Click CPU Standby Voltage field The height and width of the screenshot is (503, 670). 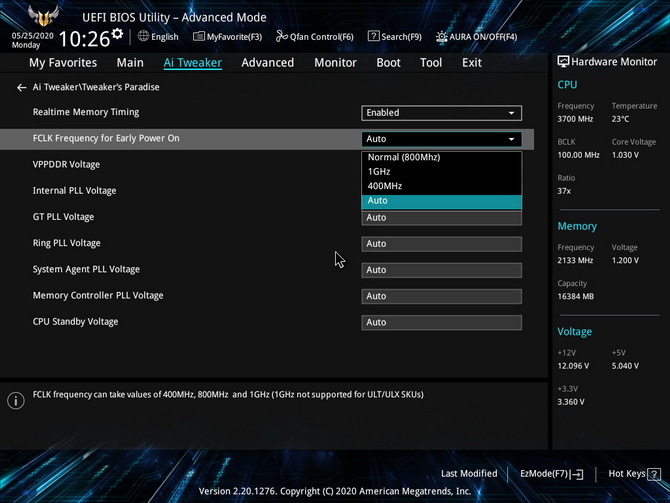[x=441, y=323]
